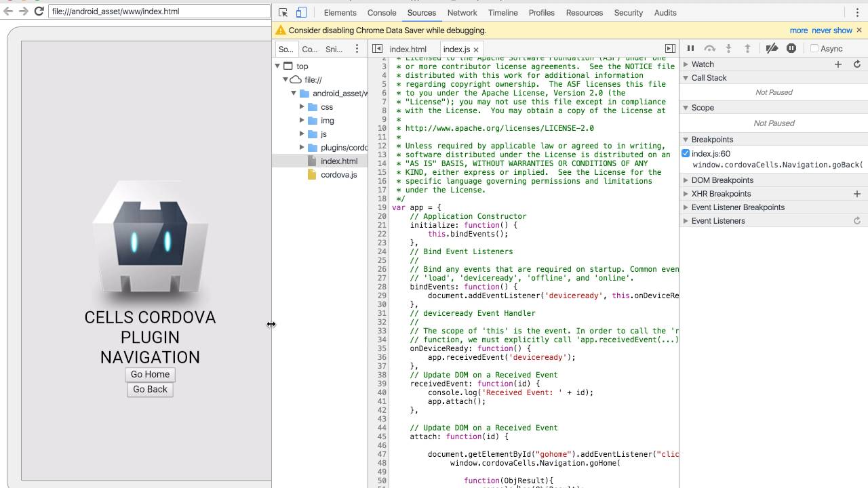Focus the browser URL address field
This screenshot has width=868, height=488.
tap(159, 12)
